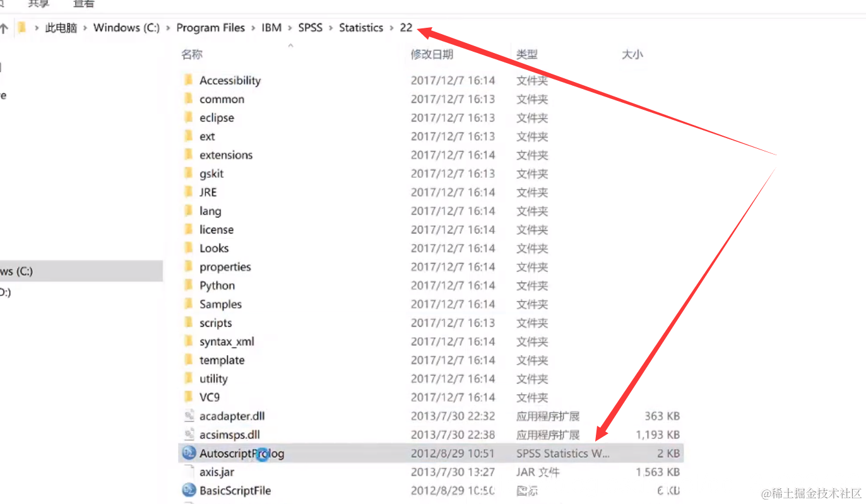Navigate to 此电脑 in address bar
Screen dimensions: 866x504
click(61, 28)
